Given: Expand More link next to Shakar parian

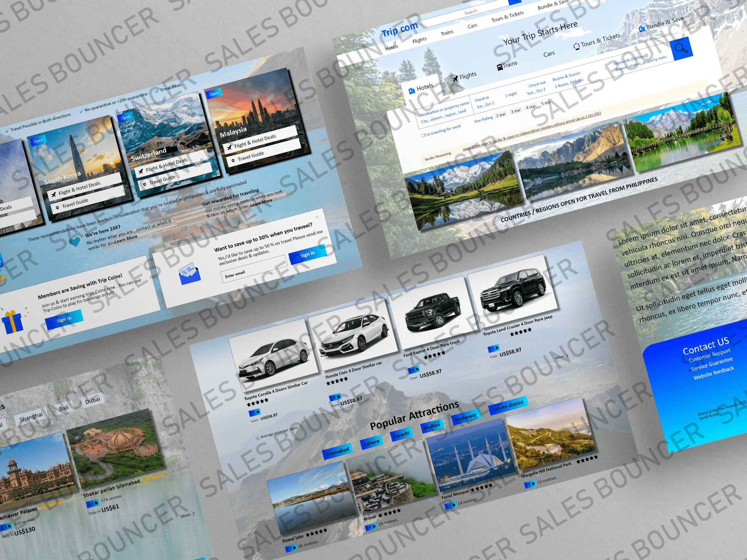Looking at the screenshot, I should pyautogui.click(x=188, y=515).
